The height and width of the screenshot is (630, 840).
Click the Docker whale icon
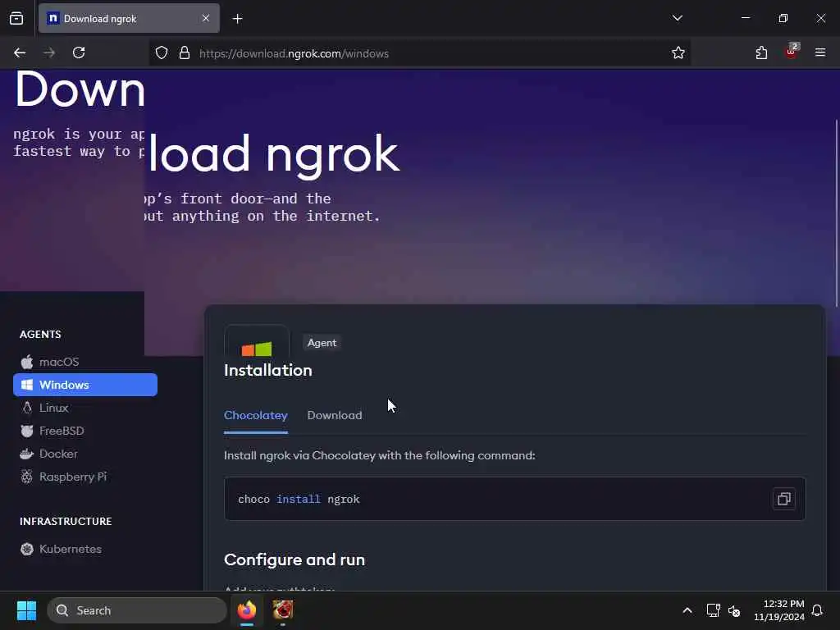(x=27, y=454)
